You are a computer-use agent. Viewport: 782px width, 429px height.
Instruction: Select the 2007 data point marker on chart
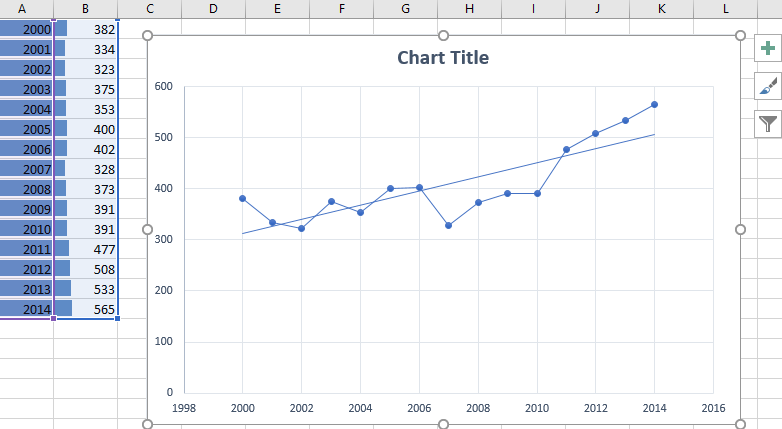(x=448, y=225)
